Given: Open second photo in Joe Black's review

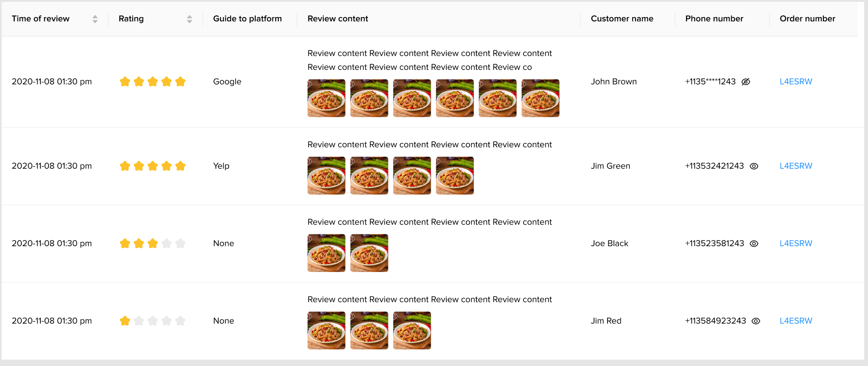Looking at the screenshot, I should point(369,253).
